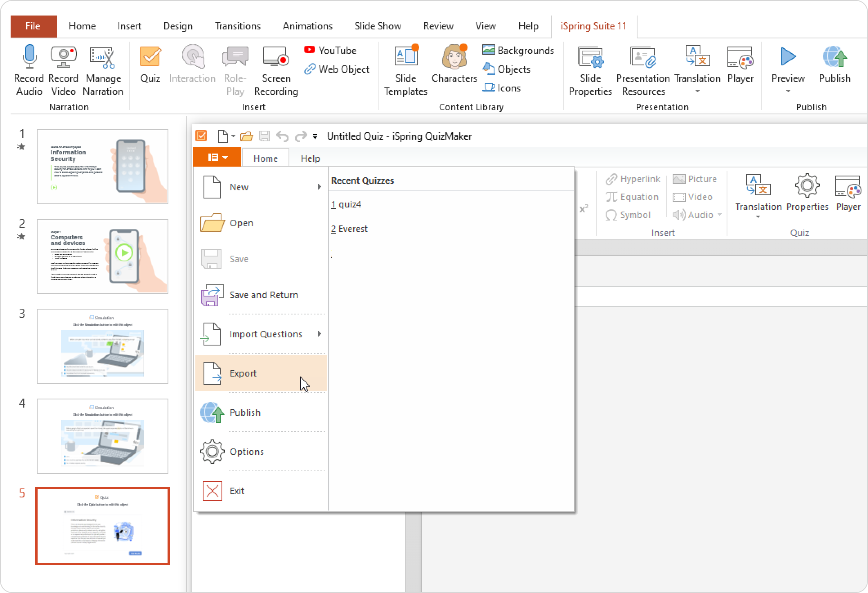Screen dimensions: 868x593
Task: Select slide 4 thumbnail
Action: pyautogui.click(x=102, y=436)
